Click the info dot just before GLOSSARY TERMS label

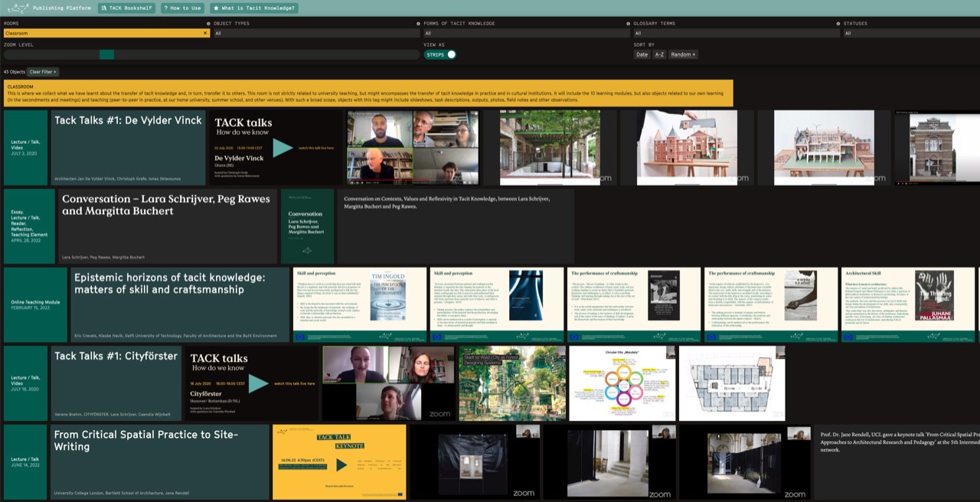pyautogui.click(x=629, y=24)
